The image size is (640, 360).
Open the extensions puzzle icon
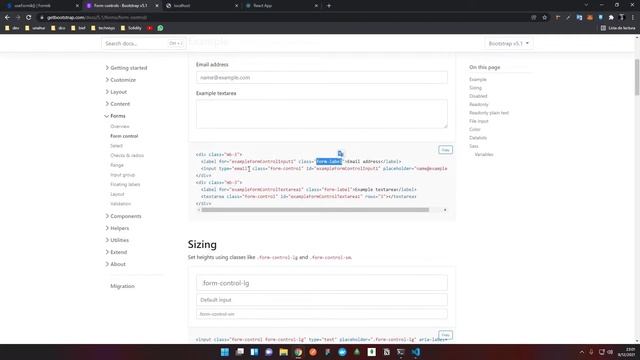click(x=611, y=18)
